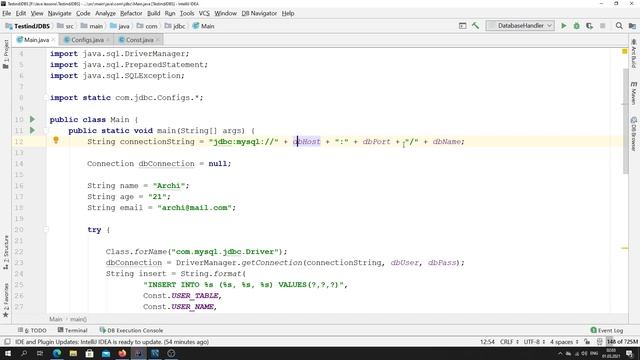Open the Favorites tool window sidebar tab
This screenshot has height=360, width=640.
pos(6,300)
